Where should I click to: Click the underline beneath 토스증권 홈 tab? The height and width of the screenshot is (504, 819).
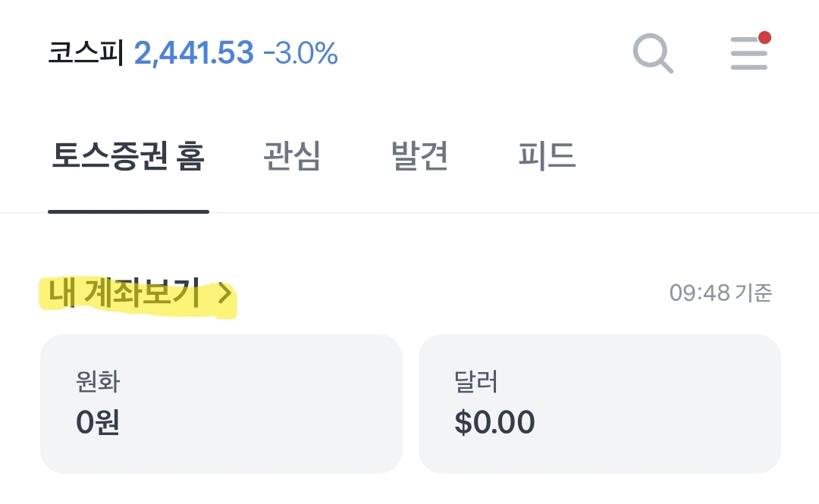pyautogui.click(x=128, y=211)
